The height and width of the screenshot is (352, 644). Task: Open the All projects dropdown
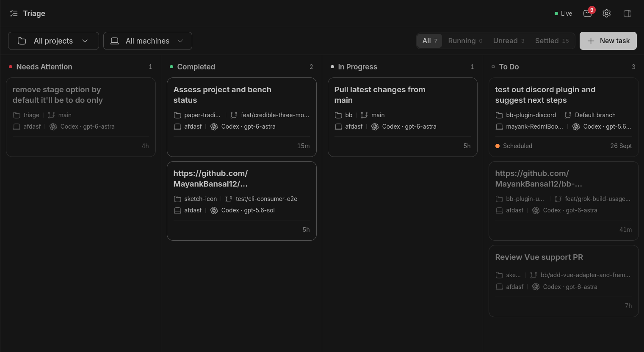coord(53,41)
